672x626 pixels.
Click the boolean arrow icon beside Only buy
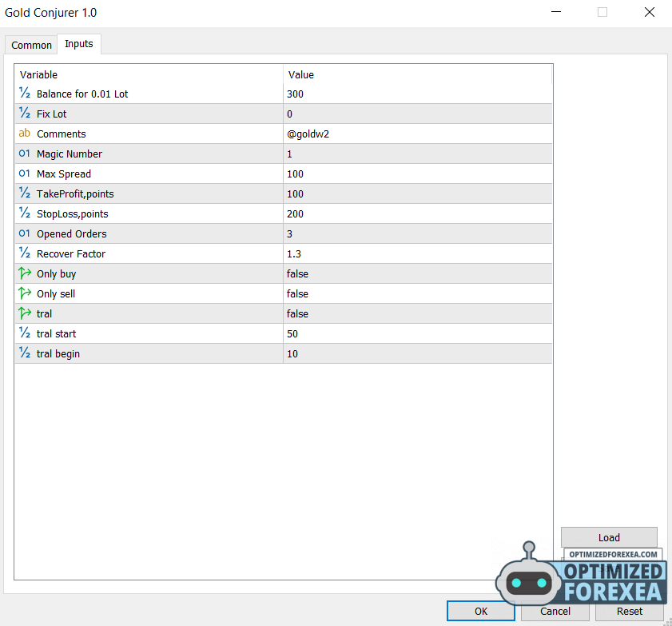(x=25, y=273)
